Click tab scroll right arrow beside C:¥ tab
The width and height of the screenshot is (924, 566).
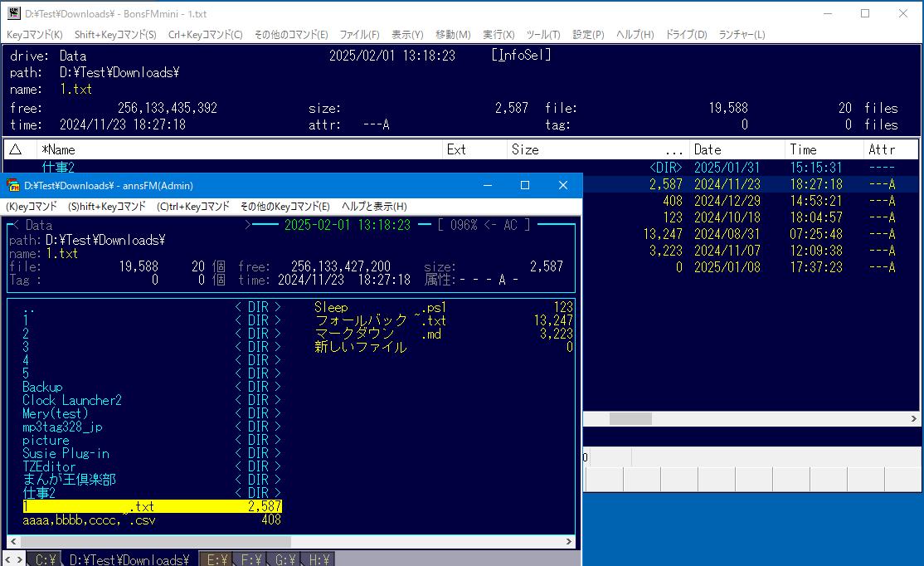pyautogui.click(x=20, y=560)
